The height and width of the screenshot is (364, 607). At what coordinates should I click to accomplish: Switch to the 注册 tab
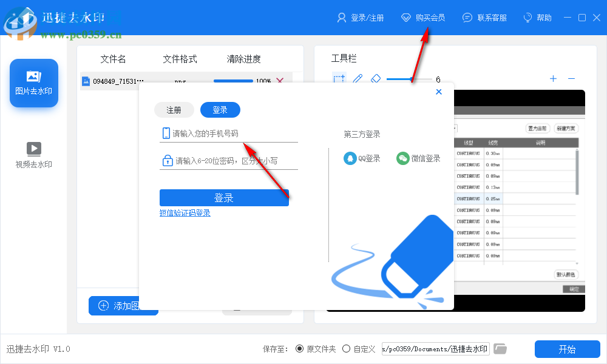pos(174,110)
